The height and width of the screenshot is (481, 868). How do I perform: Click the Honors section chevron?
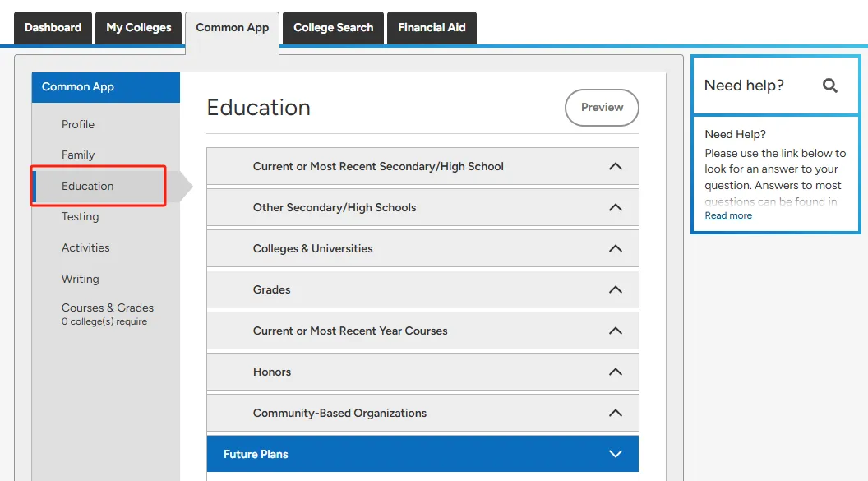click(x=615, y=372)
